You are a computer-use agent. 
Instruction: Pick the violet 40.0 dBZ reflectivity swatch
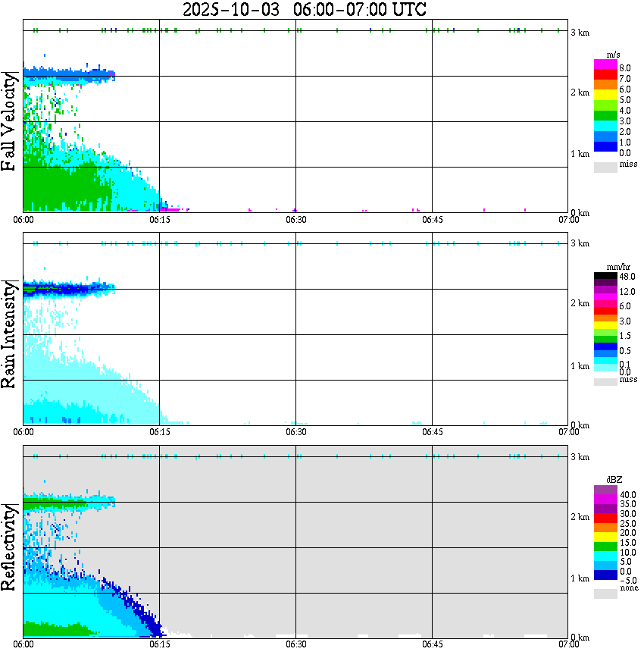point(605,490)
